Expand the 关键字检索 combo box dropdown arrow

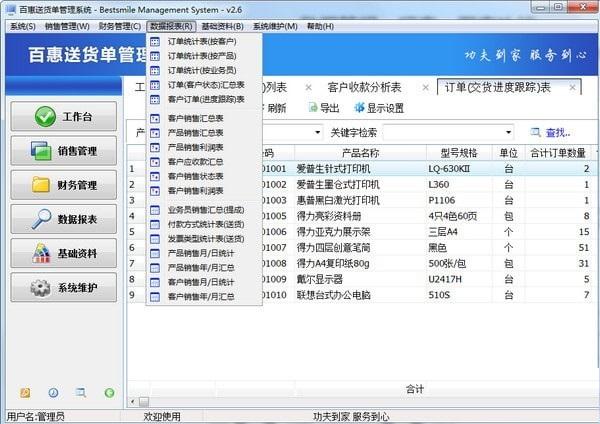tap(508, 132)
